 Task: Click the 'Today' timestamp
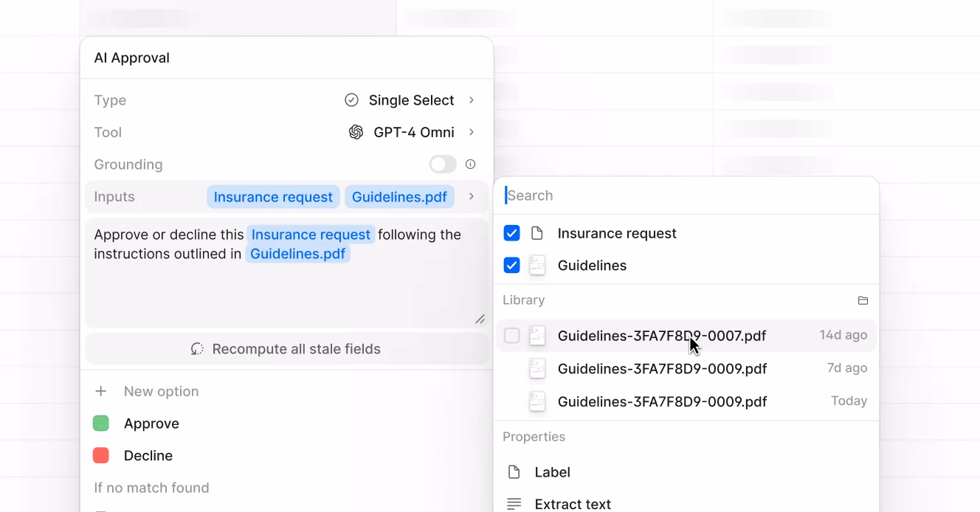[849, 401]
